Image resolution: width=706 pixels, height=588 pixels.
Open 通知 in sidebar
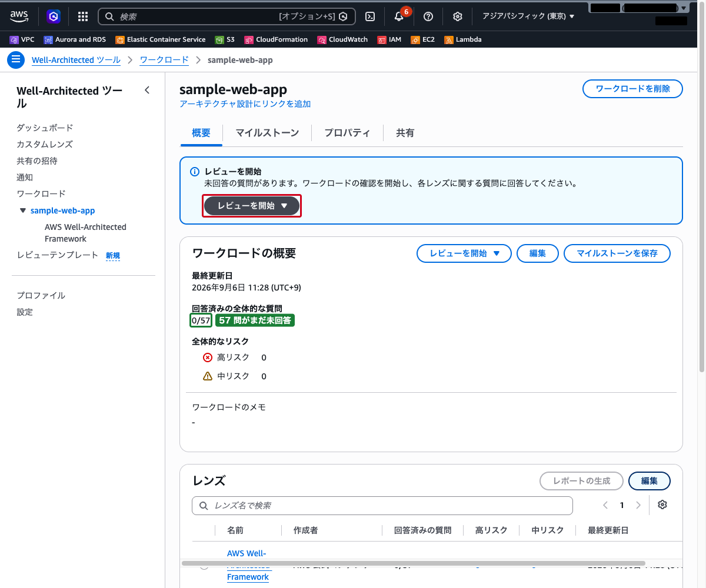pos(25,177)
